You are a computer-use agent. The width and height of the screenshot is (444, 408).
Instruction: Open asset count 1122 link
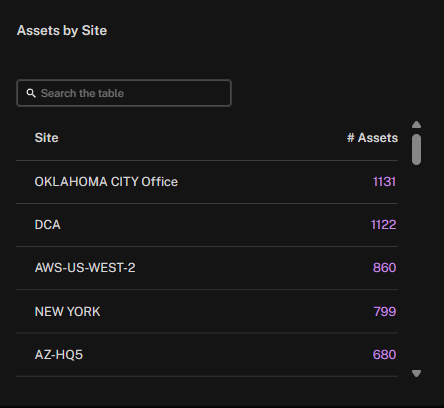pos(384,225)
